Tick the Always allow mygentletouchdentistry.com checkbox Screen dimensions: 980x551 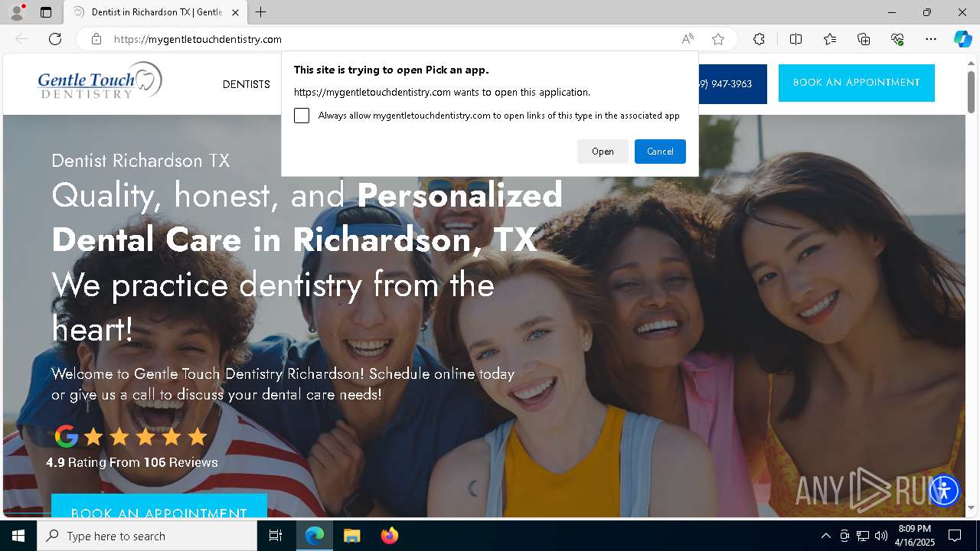pyautogui.click(x=302, y=116)
